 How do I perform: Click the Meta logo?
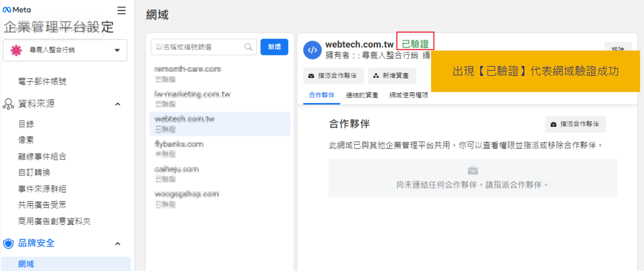tap(17, 10)
